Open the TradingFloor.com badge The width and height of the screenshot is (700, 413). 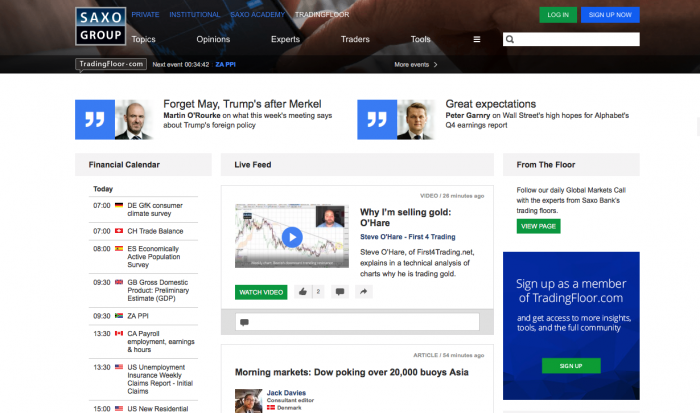pyautogui.click(x=111, y=64)
